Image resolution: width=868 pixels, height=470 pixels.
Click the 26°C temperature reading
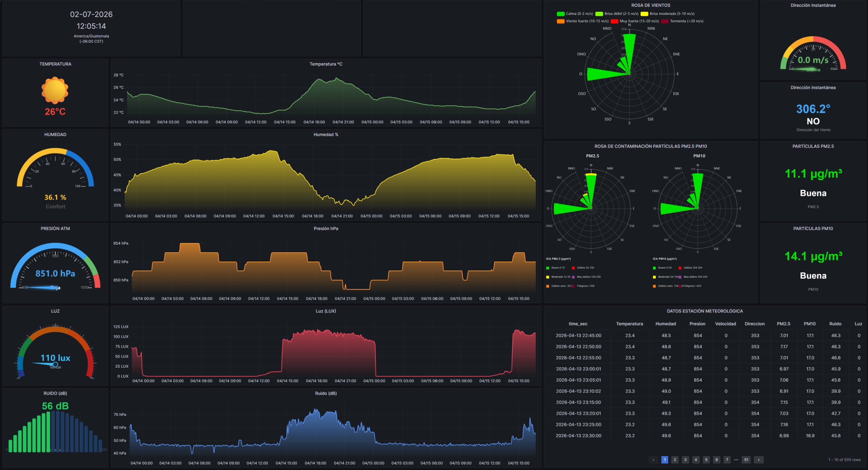click(55, 112)
